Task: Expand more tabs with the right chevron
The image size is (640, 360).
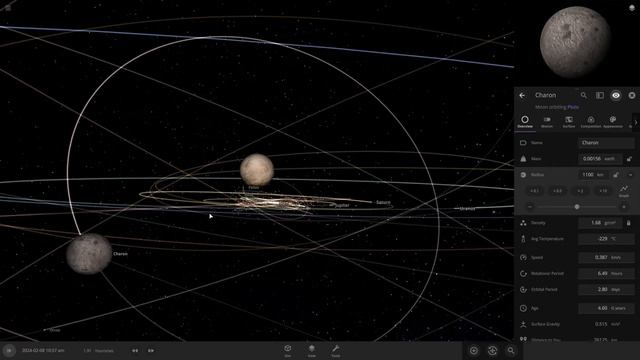Action: click(636, 122)
